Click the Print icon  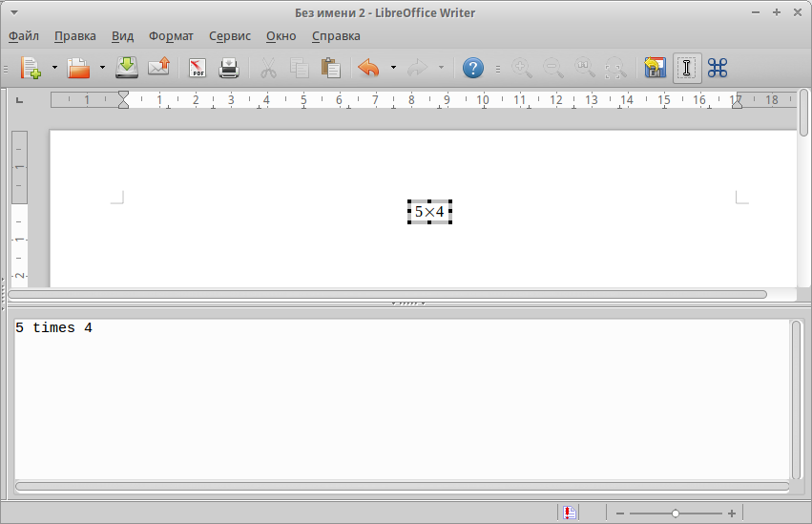pos(229,68)
